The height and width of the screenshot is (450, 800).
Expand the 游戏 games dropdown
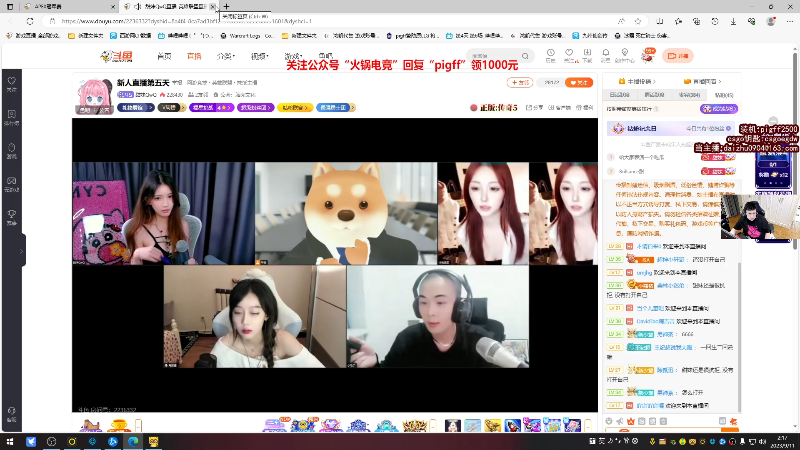[x=293, y=56]
